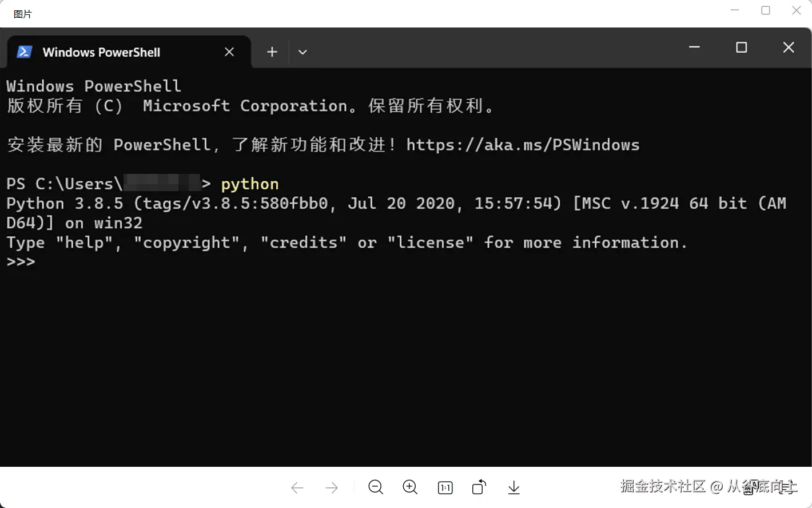The height and width of the screenshot is (508, 812).
Task: Show the image at 1:1 size
Action: [445, 487]
